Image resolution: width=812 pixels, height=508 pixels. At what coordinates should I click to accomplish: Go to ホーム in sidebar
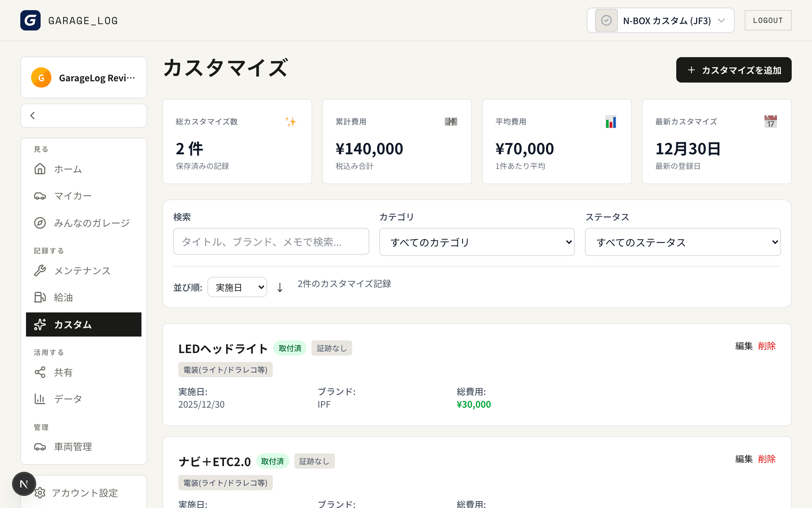pyautogui.click(x=84, y=169)
